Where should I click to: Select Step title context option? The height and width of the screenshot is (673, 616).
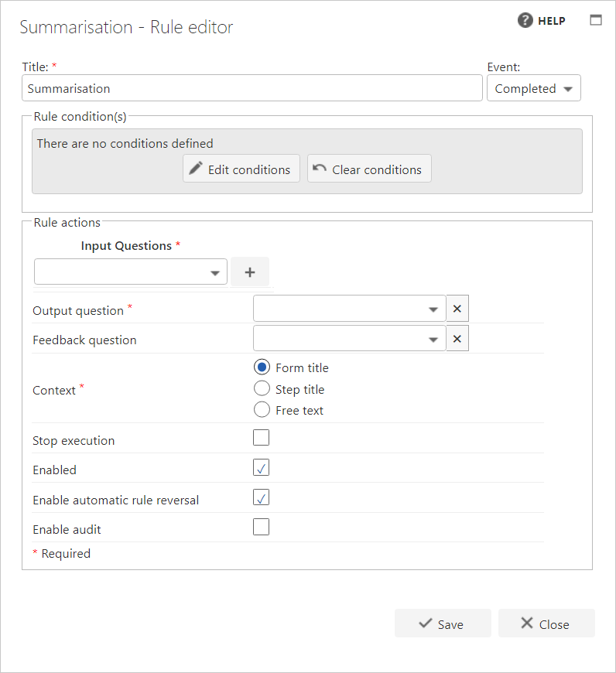tap(262, 389)
